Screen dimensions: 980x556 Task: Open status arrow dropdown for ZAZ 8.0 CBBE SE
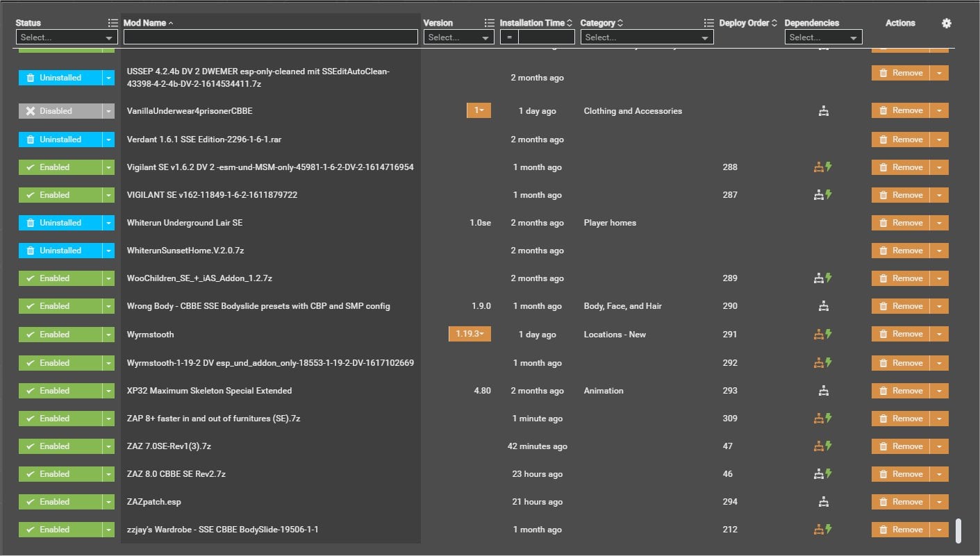108,474
